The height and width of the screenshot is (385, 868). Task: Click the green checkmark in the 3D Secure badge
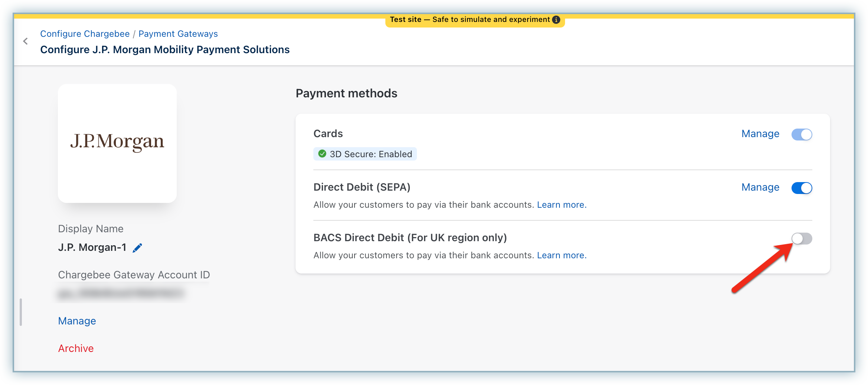322,154
